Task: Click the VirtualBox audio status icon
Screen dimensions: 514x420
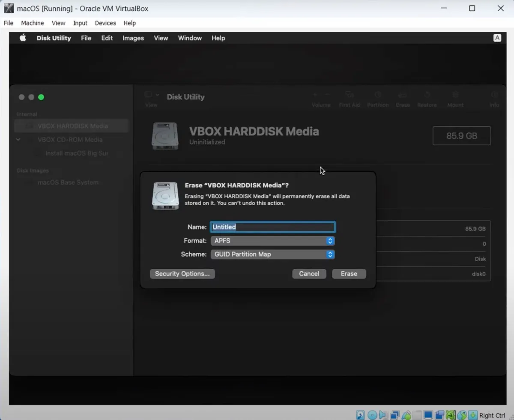Action: click(x=383, y=415)
